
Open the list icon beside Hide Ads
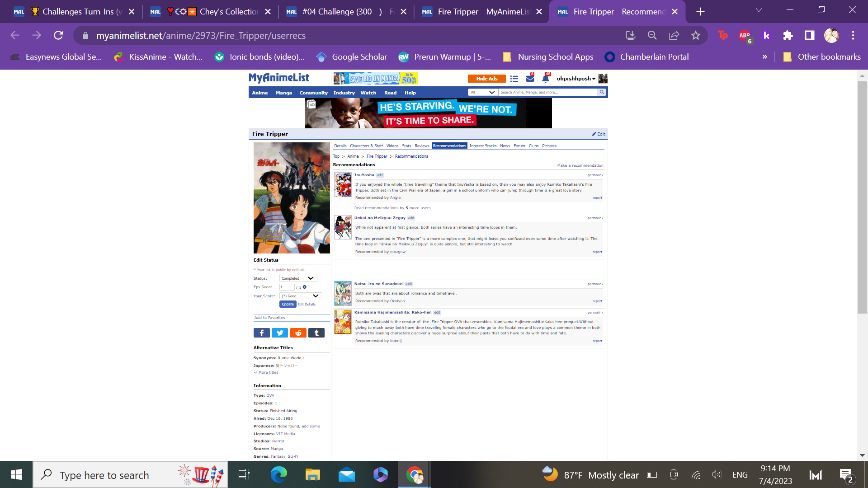[x=514, y=79]
